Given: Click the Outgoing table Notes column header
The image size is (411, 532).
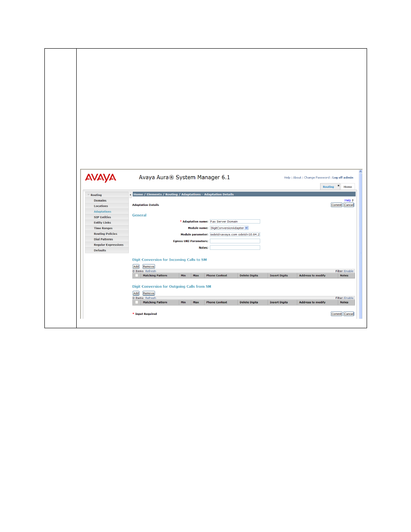Looking at the screenshot, I should pos(344,302).
